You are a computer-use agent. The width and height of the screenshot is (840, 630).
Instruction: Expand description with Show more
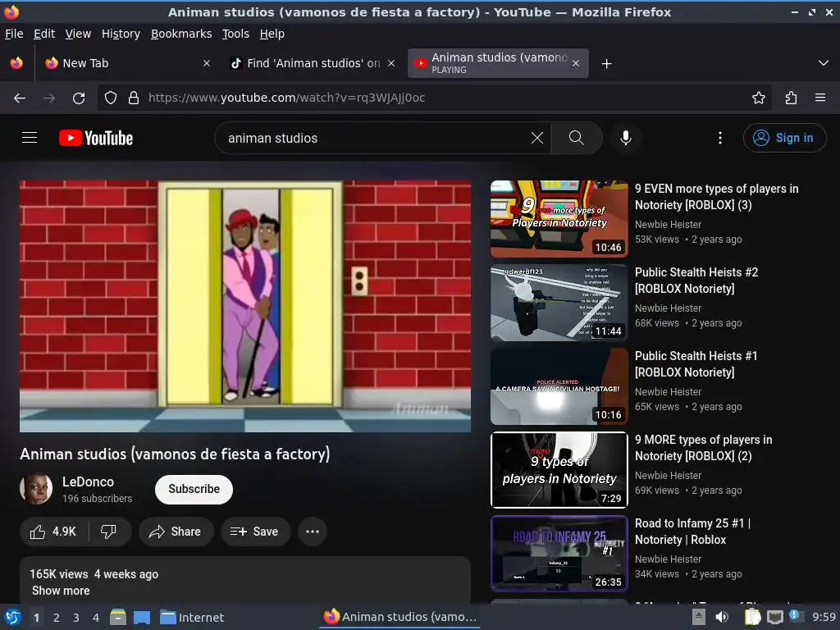pyautogui.click(x=61, y=591)
